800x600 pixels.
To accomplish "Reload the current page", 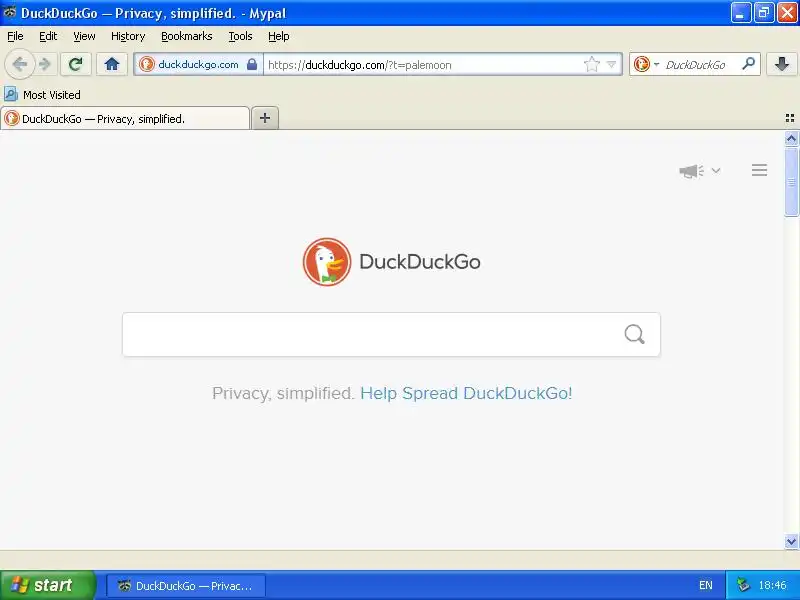I will [76, 64].
